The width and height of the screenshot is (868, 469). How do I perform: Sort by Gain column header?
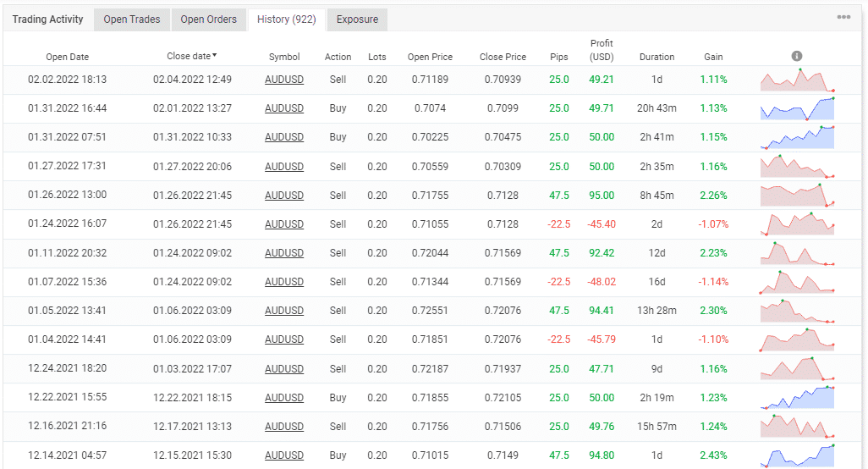713,57
